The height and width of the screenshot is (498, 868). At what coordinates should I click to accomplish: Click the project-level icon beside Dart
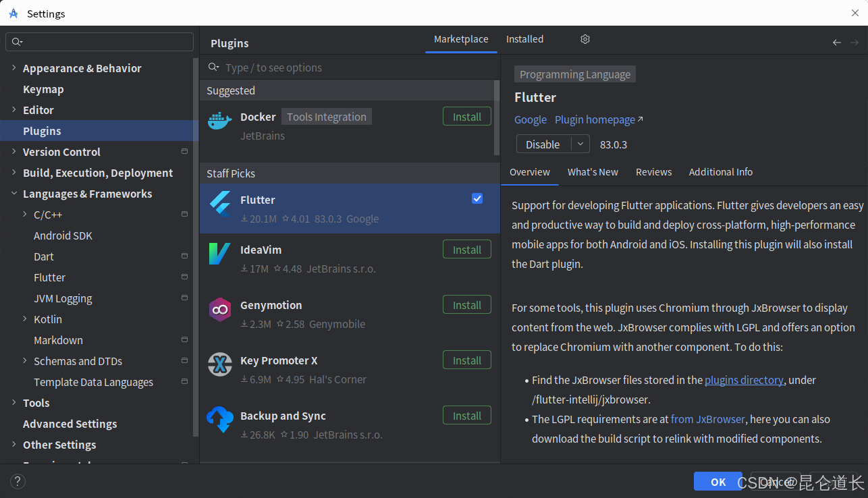pos(184,256)
